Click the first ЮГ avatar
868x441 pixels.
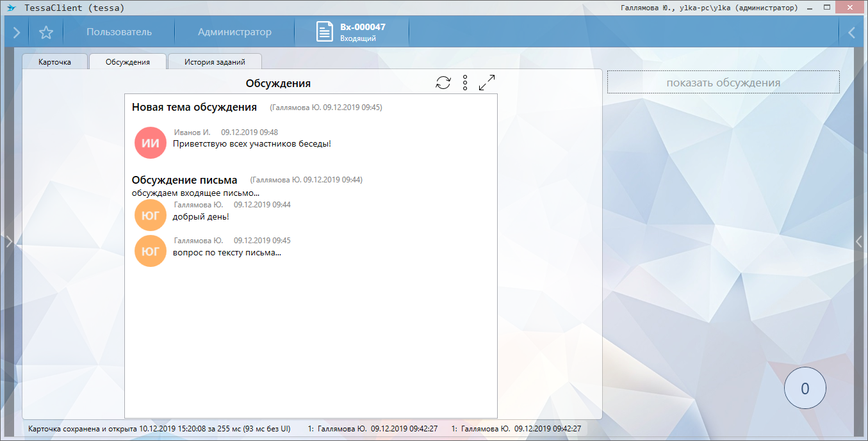click(x=151, y=215)
